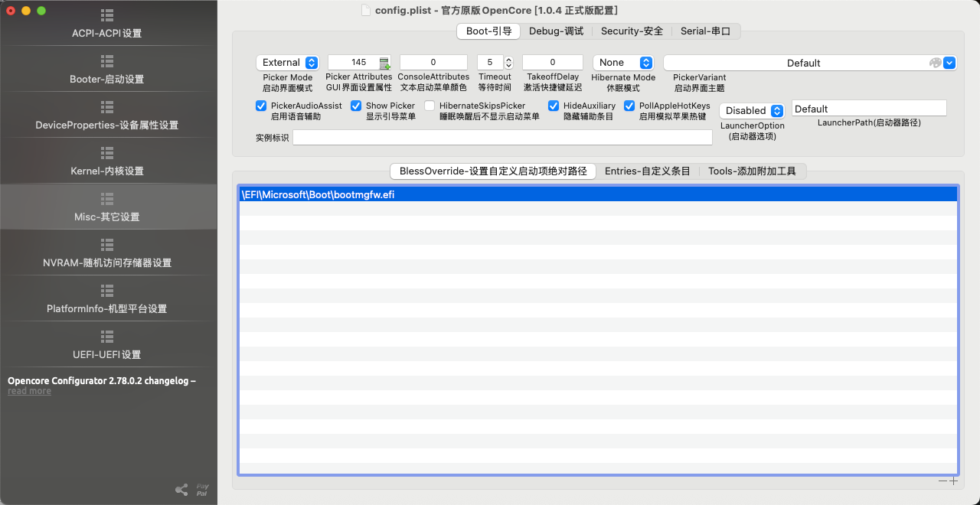Click the Opencore Configurator 2.78.0.2 changelog text
The image size is (980, 505).
pos(102,381)
